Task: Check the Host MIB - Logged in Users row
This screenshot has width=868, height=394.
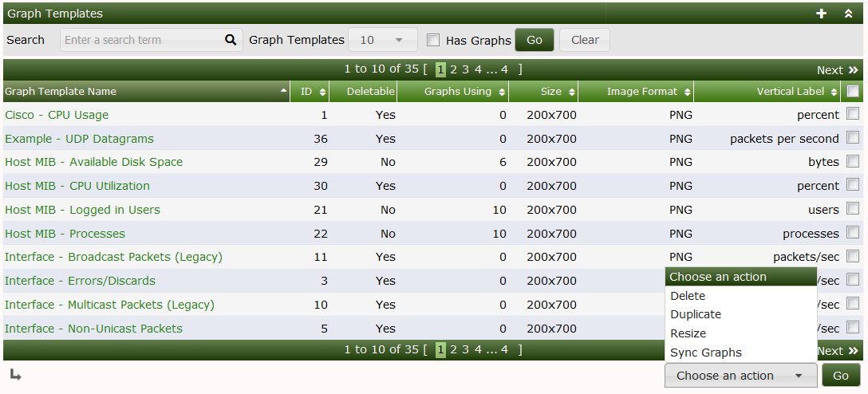Action: click(x=853, y=208)
